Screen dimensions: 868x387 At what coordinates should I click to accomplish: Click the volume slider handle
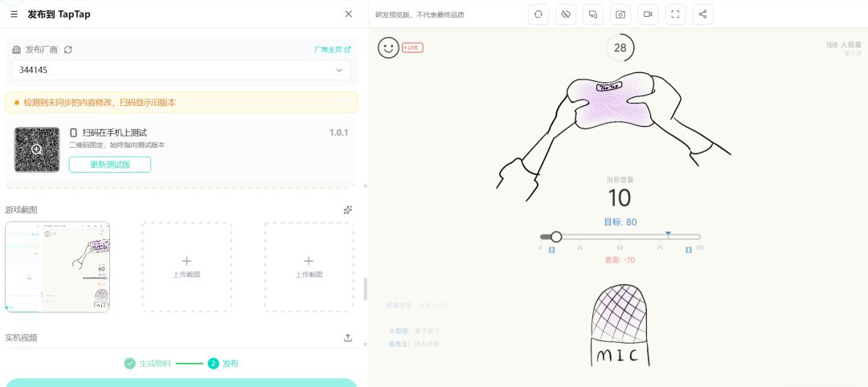coord(556,237)
